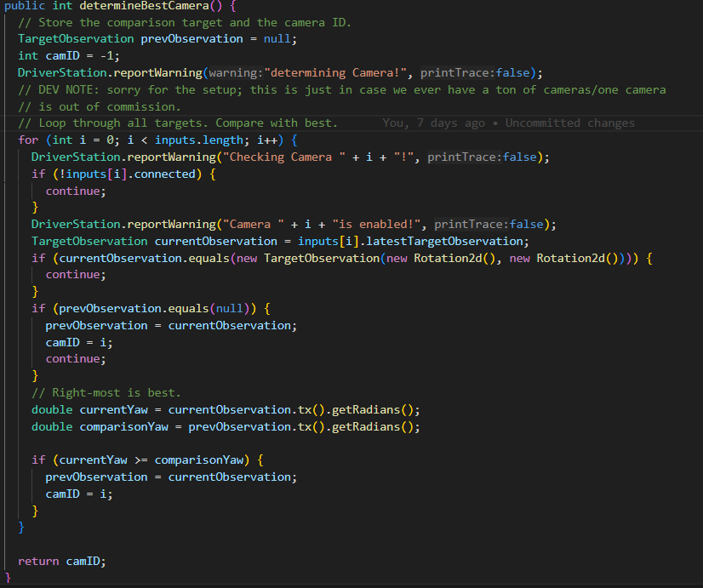Image resolution: width=703 pixels, height=588 pixels.
Task: Click the 'Loop through all targets' comment
Action: point(178,123)
